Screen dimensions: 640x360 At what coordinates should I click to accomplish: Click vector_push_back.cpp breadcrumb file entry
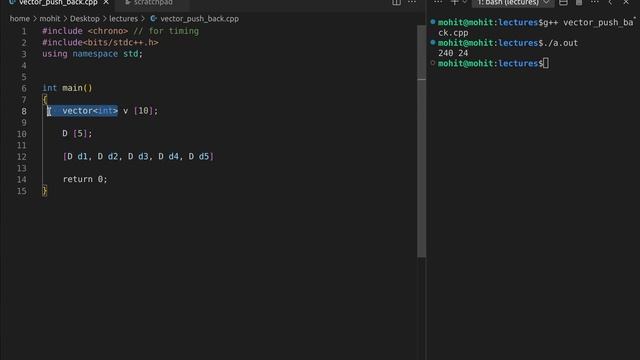click(x=200, y=19)
